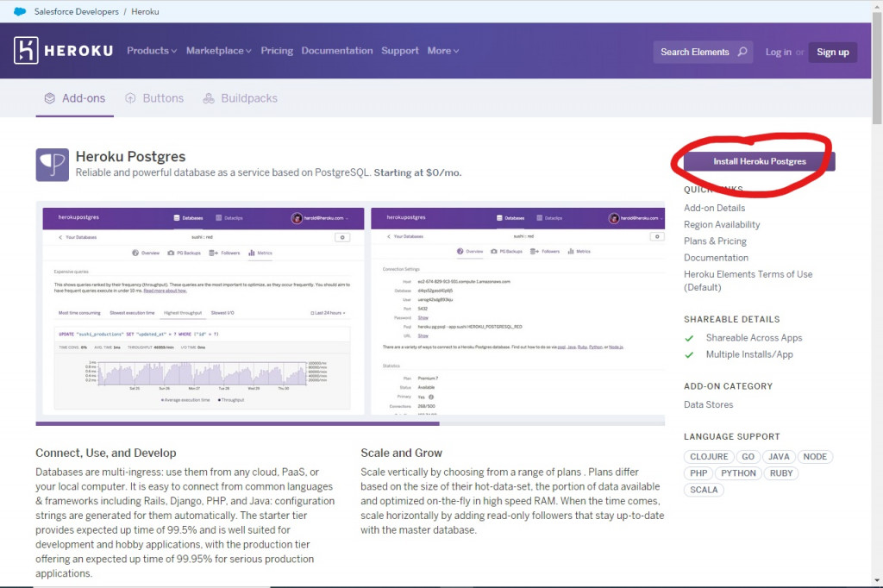Switch to the Add-ons tab
The height and width of the screenshot is (588, 883).
pos(75,98)
